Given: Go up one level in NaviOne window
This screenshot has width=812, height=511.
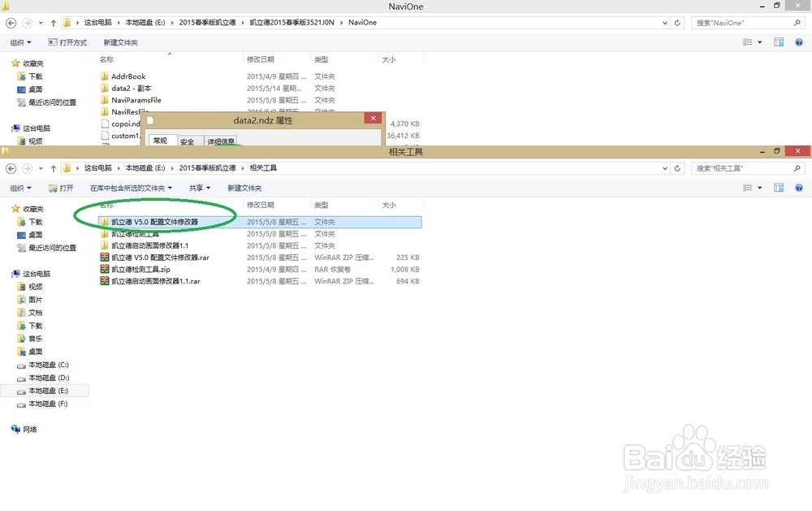Looking at the screenshot, I should point(54,23).
